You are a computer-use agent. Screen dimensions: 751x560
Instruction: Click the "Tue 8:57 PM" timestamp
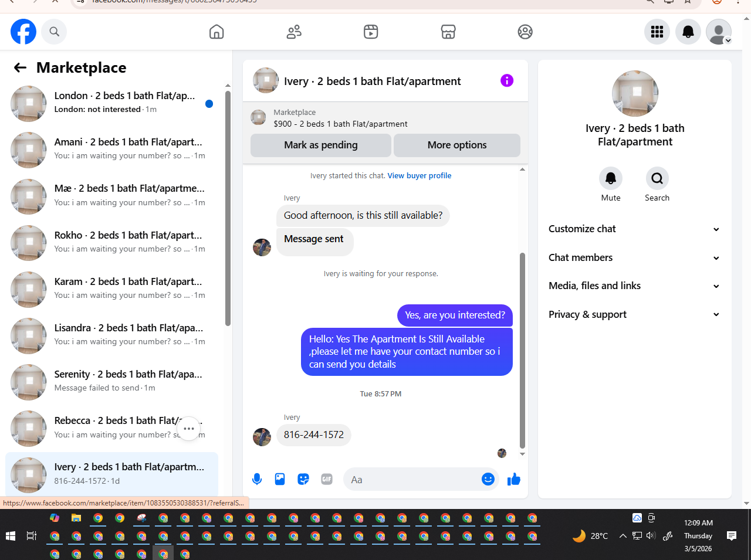click(x=381, y=393)
